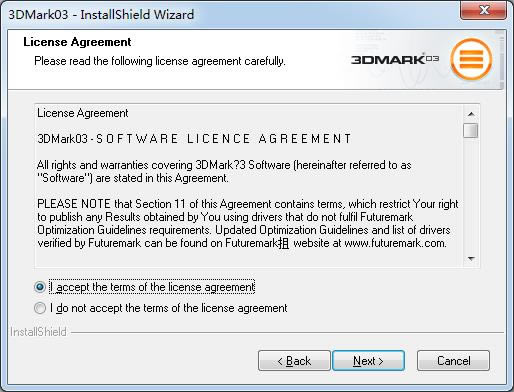Select 'I do not accept' radio button
This screenshot has height=392, width=514.
pos(40,308)
